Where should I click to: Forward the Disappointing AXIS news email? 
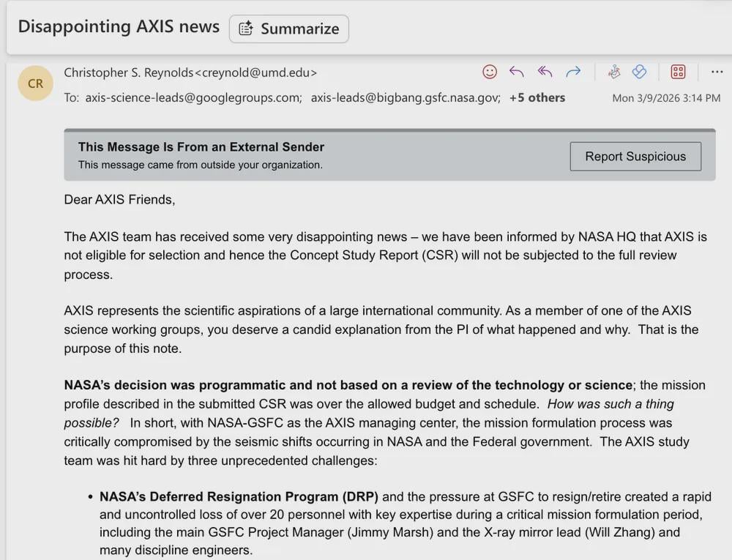pos(573,72)
